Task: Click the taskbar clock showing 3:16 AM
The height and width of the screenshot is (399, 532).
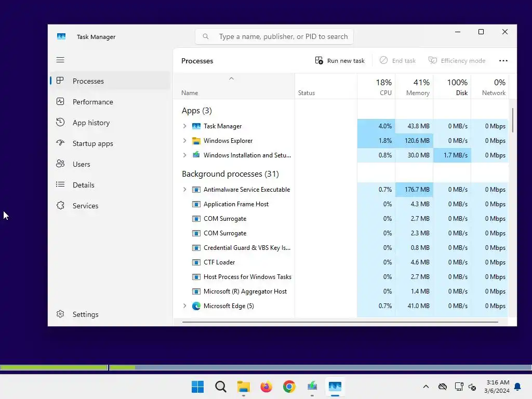Action: pyautogui.click(x=497, y=387)
